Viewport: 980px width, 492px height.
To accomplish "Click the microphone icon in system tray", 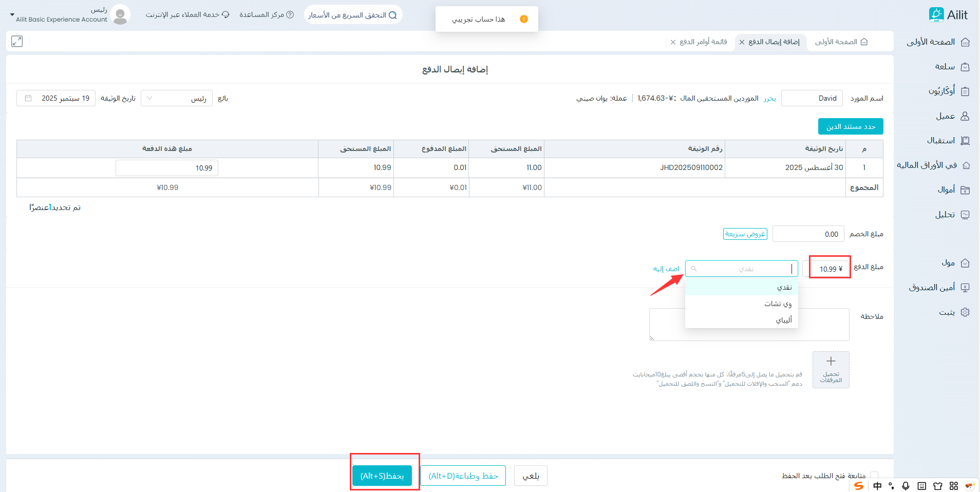I will pos(906,486).
